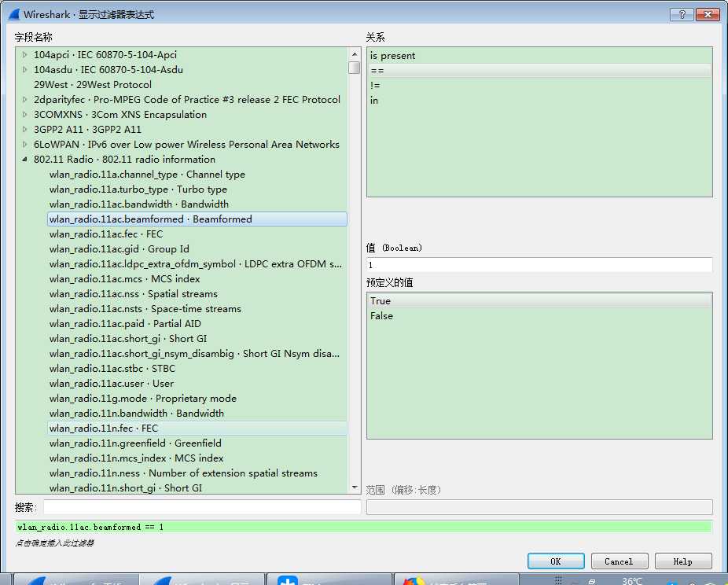Select wlan_radio.11ac.user User field

pos(112,384)
